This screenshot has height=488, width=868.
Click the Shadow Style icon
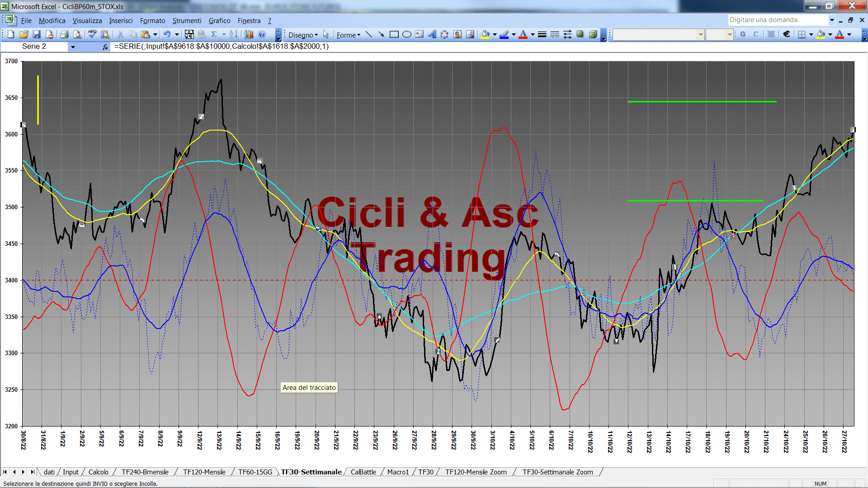click(580, 34)
